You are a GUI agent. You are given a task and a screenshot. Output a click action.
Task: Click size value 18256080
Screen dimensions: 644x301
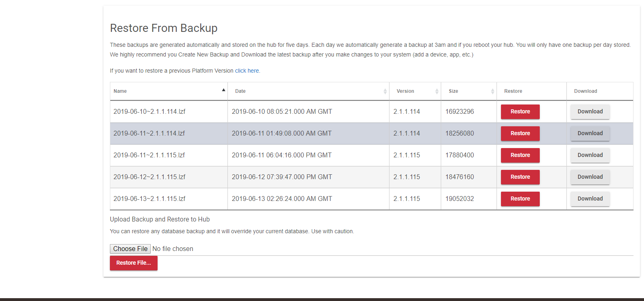pyautogui.click(x=460, y=134)
